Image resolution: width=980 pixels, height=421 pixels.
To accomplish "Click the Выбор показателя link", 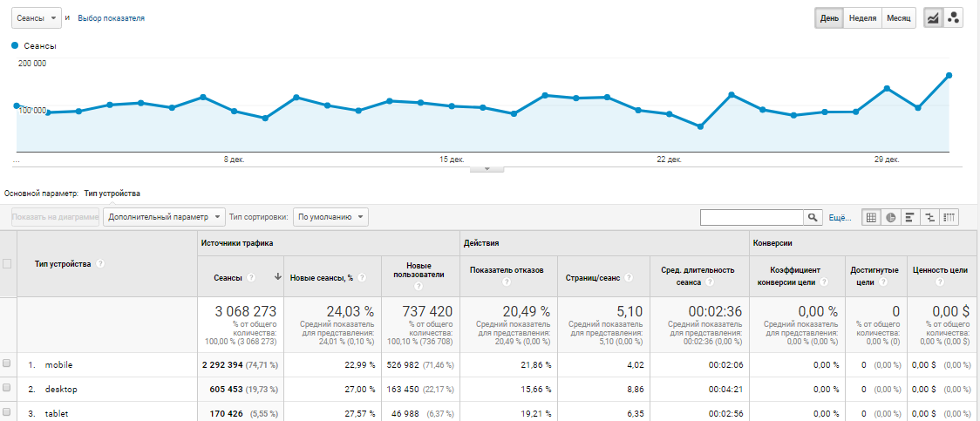I will (112, 18).
